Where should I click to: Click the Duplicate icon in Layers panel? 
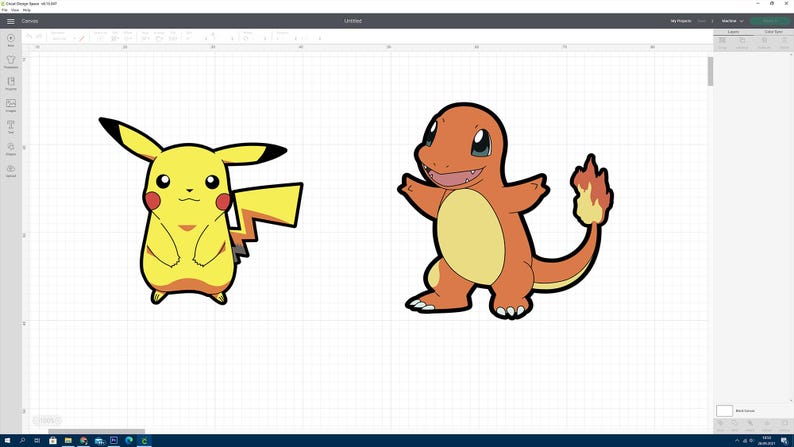click(x=764, y=43)
